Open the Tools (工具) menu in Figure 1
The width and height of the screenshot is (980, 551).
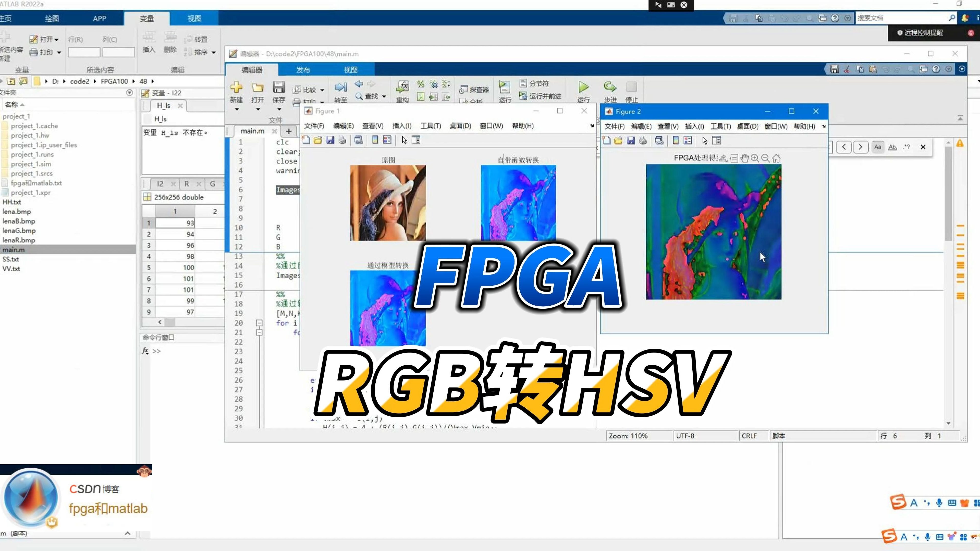click(430, 126)
